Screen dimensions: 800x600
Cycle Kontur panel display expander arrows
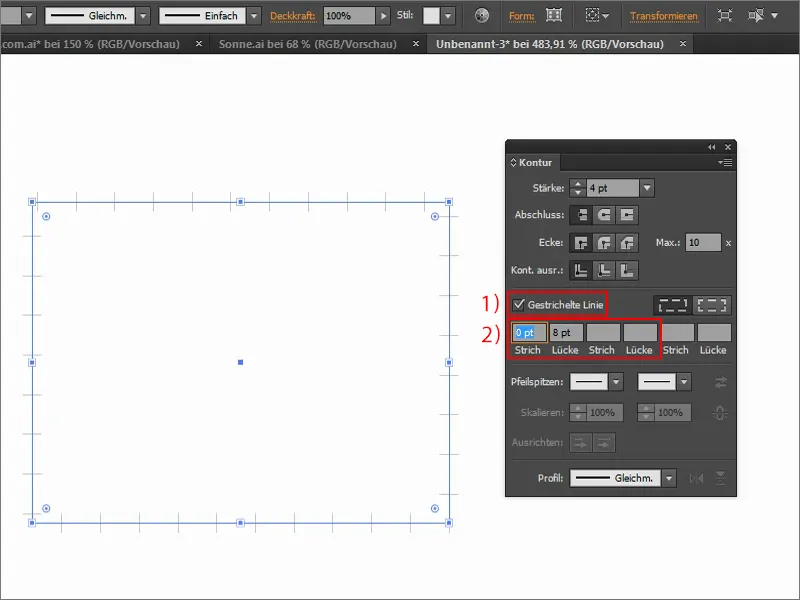513,162
